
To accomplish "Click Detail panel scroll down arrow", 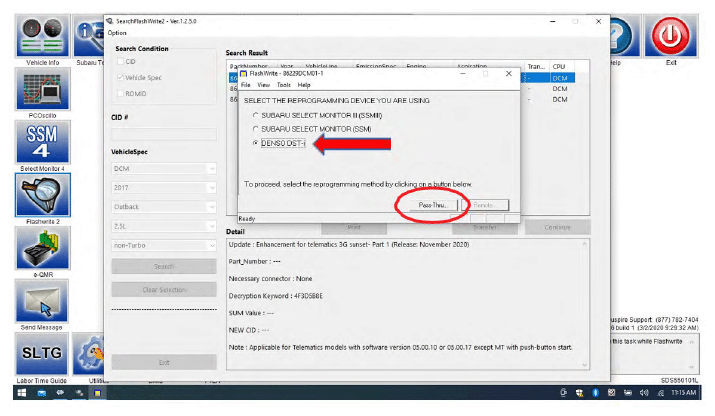I will 585,364.
